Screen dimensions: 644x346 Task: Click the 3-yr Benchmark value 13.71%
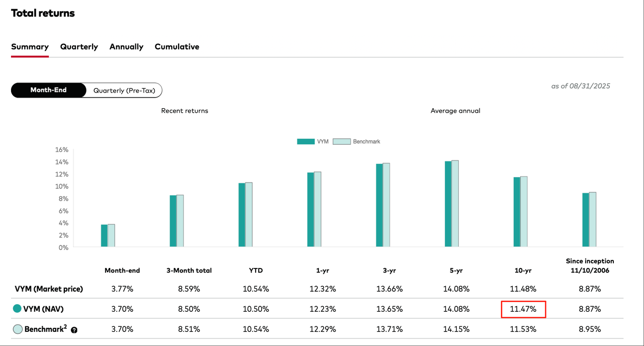coord(389,329)
